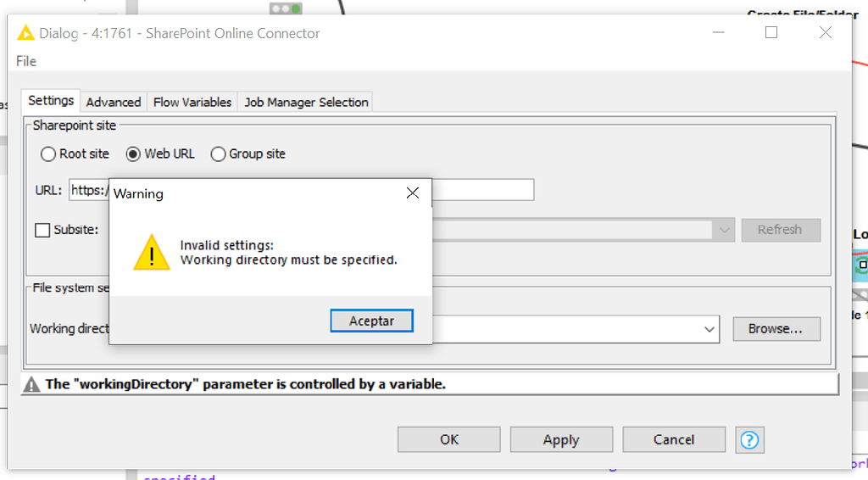Image resolution: width=868 pixels, height=480 pixels.
Task: Click the Refresh button
Action: [781, 230]
